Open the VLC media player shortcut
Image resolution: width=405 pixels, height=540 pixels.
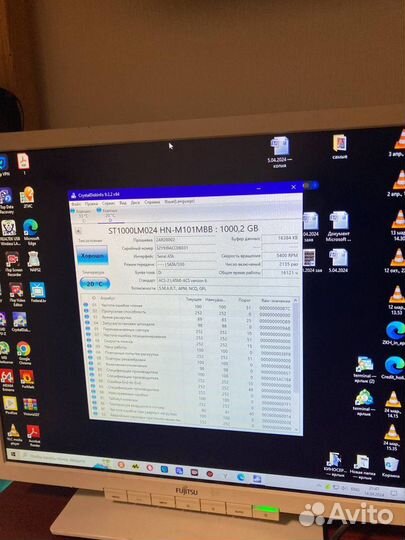(13, 435)
